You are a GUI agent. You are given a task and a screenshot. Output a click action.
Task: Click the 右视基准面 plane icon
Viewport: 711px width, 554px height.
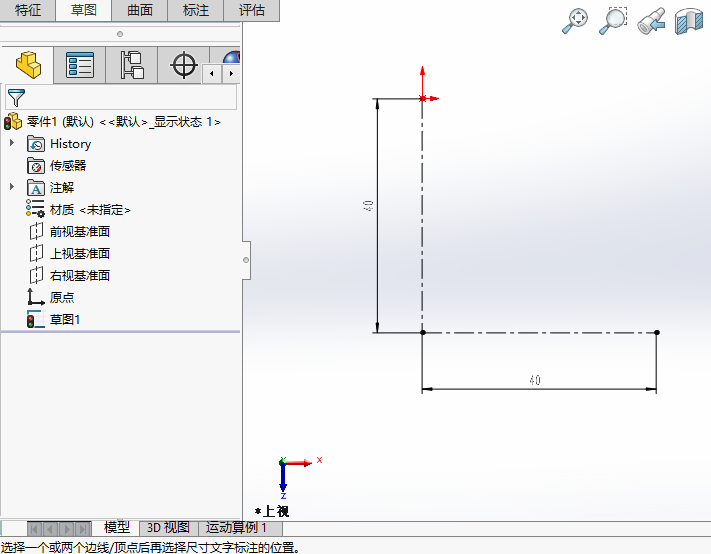pos(36,275)
